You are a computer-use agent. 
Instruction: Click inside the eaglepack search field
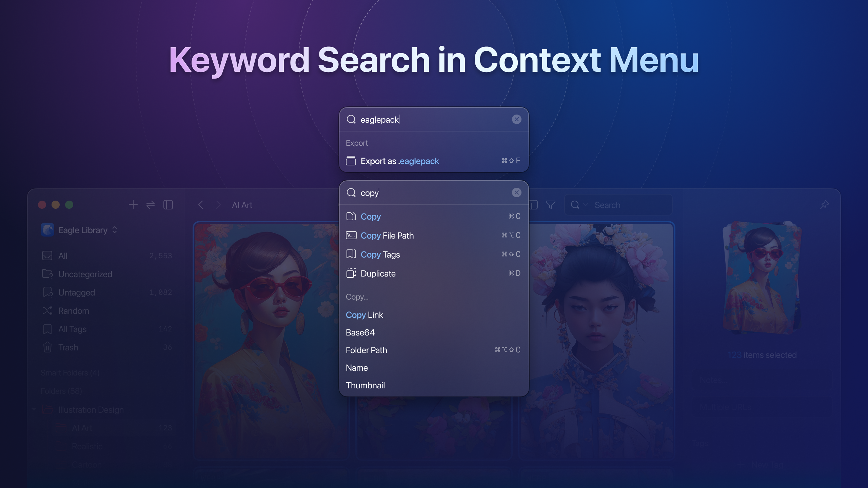[407, 120]
